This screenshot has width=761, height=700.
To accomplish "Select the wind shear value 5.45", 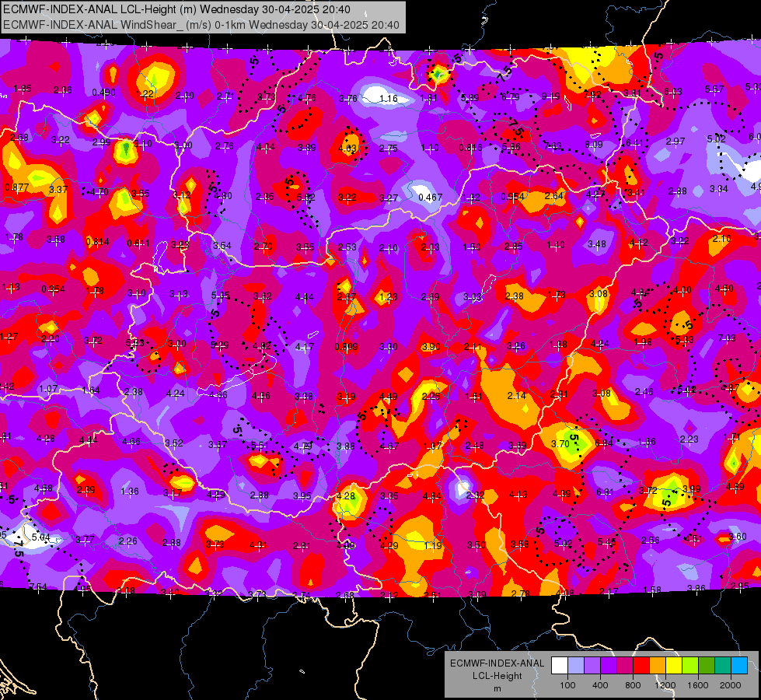I will pyautogui.click(x=606, y=541).
